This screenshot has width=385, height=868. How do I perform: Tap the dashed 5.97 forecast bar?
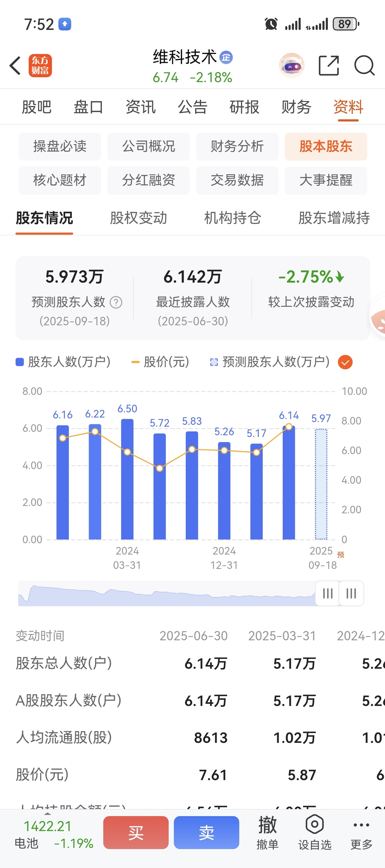[321, 484]
